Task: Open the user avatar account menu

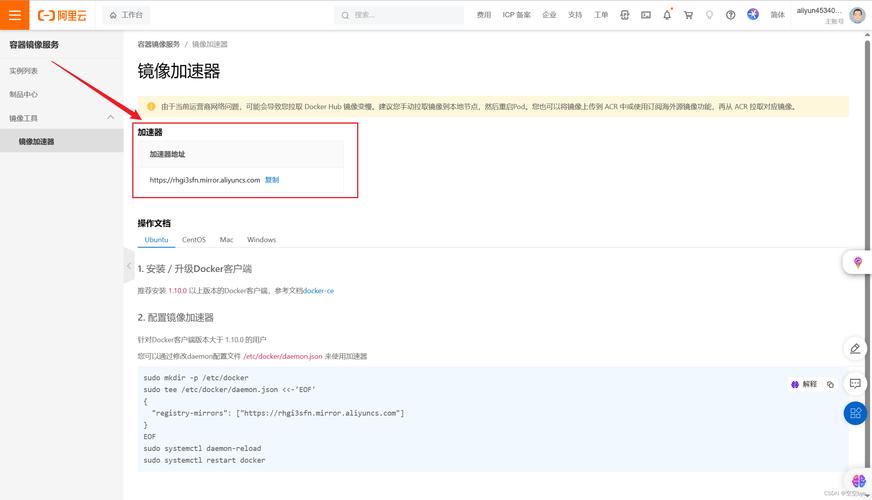Action: (858, 15)
